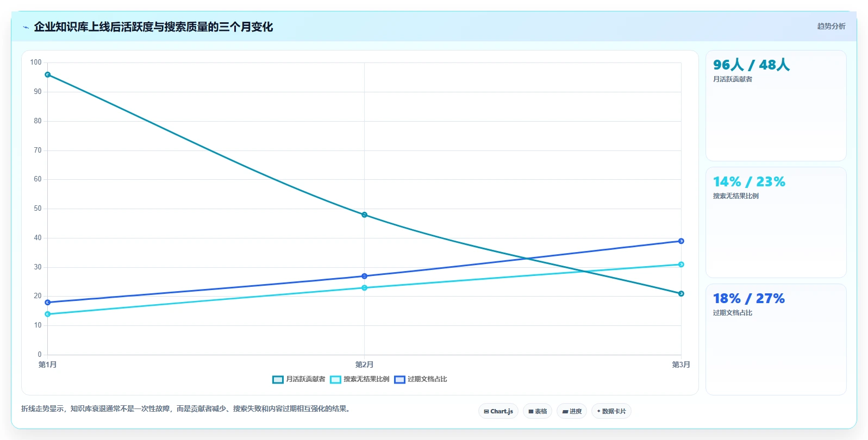Open the Chart.js chip
The image size is (868, 440).
[x=498, y=411]
